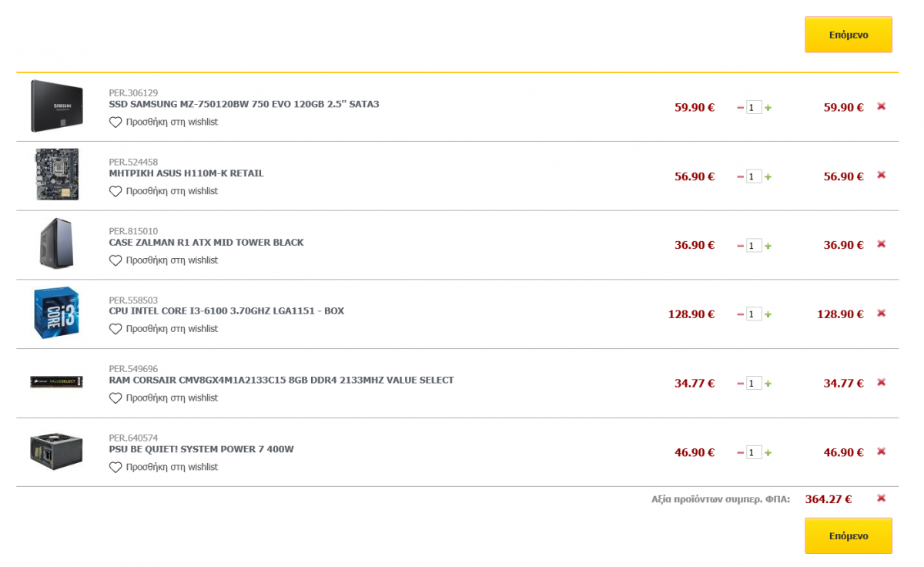Add Samsung SSD to wishlist heart
The height and width of the screenshot is (567, 924).
115,122
